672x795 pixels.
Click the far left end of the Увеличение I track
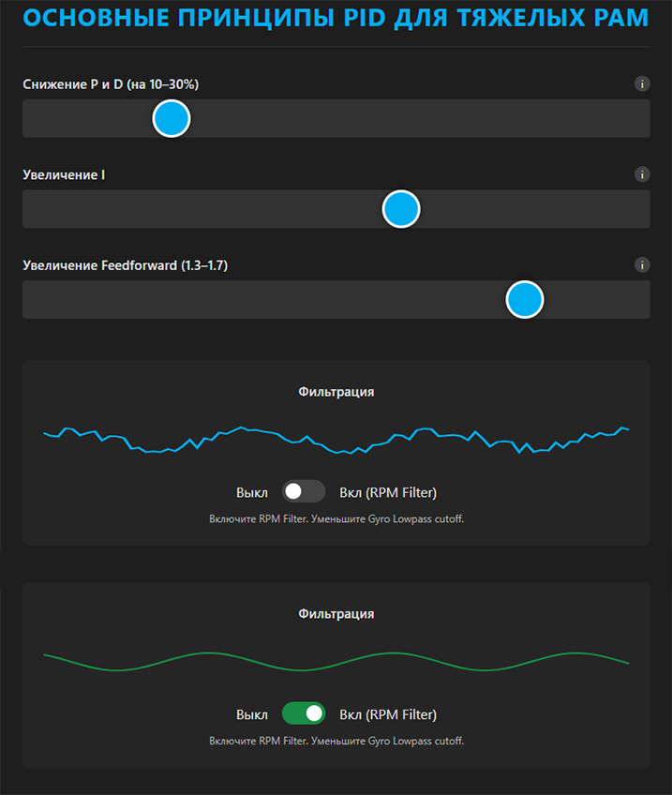point(30,209)
